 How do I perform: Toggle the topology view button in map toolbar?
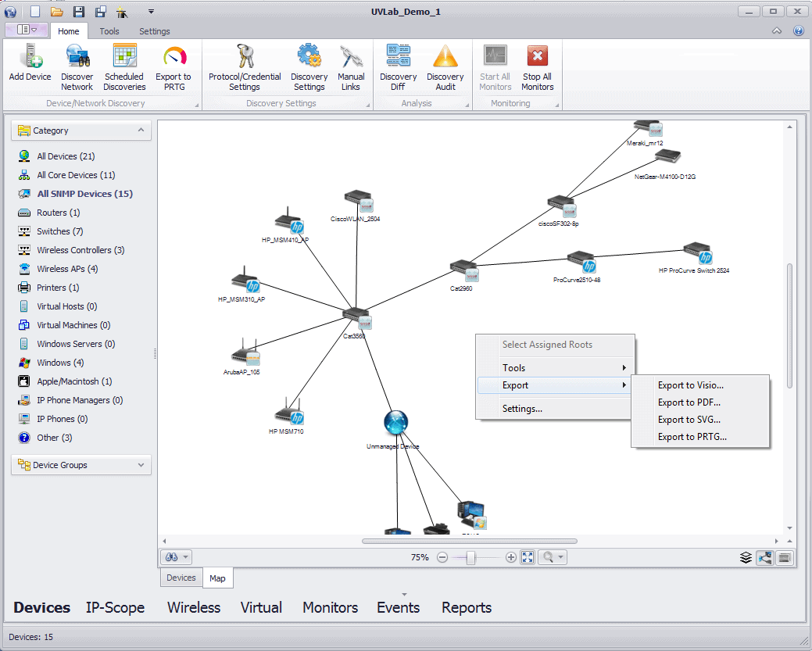coord(765,557)
